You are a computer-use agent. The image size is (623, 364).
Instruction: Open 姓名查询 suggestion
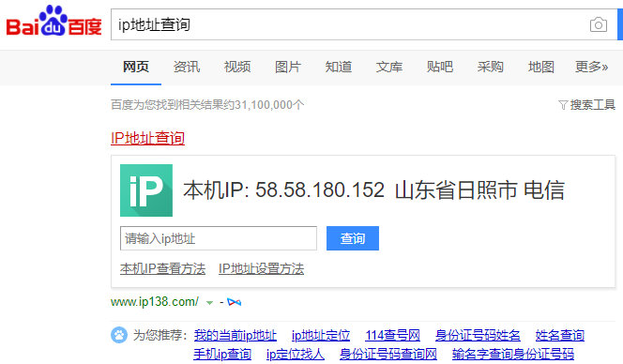coord(560,336)
